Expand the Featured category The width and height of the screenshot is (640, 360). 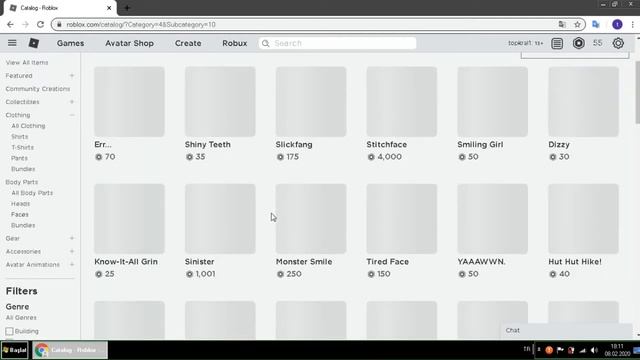point(72,76)
